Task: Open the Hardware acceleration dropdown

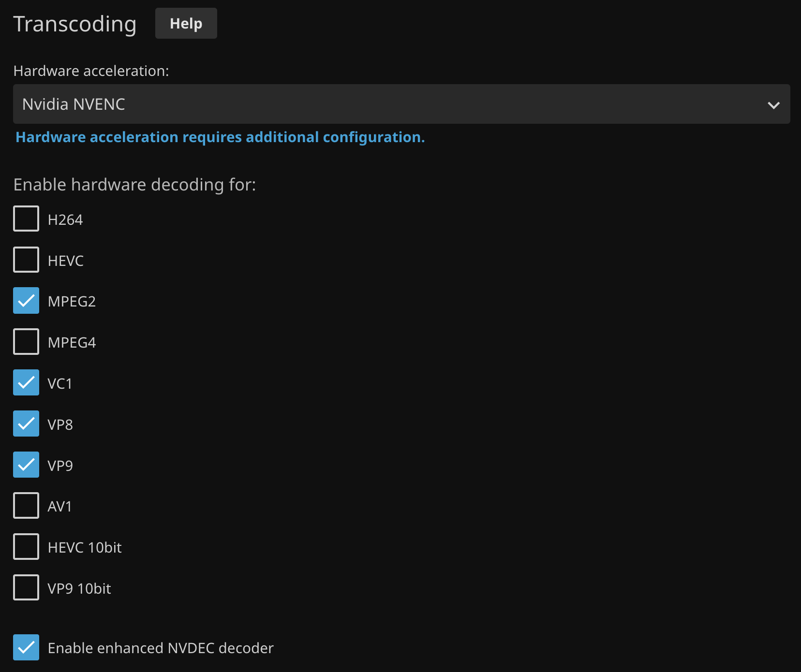Action: pos(400,104)
